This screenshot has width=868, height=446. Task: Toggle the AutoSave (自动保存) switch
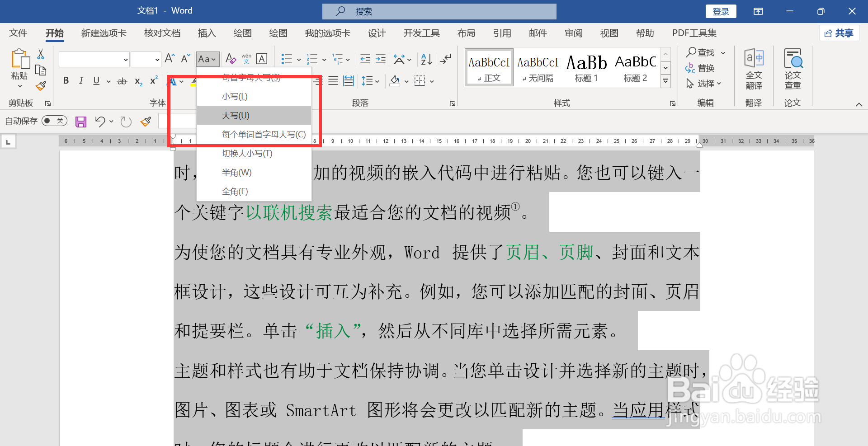[54, 121]
